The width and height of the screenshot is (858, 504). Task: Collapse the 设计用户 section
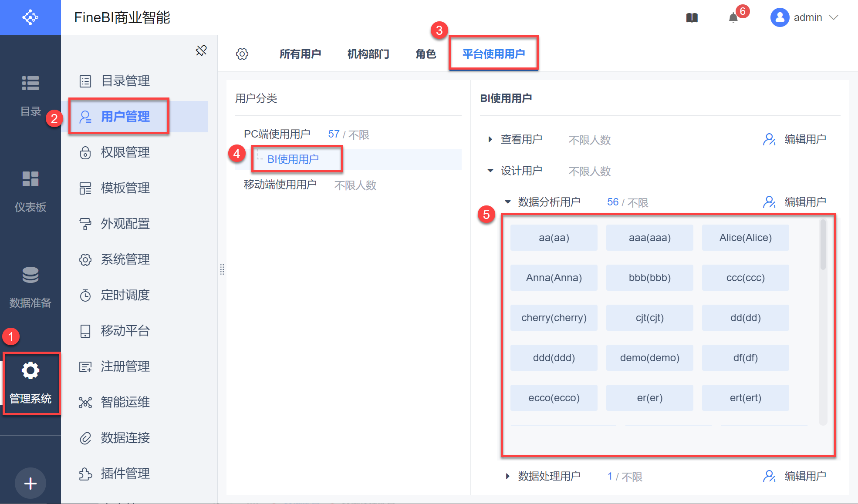tap(490, 171)
